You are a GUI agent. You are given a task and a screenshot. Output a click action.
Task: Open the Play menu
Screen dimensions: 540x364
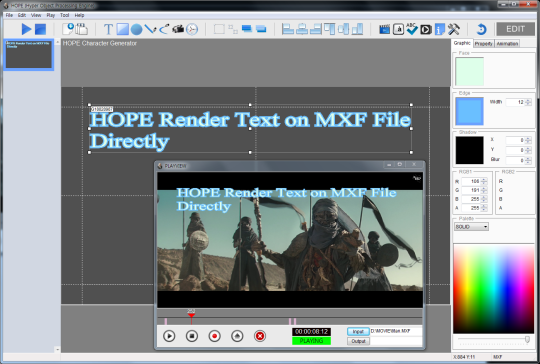51,15
